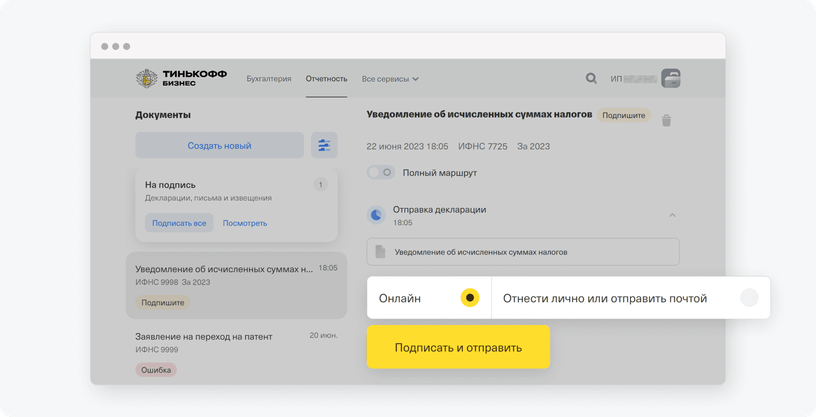Open the Посмотреть link
The height and width of the screenshot is (417, 816).
coord(245,223)
